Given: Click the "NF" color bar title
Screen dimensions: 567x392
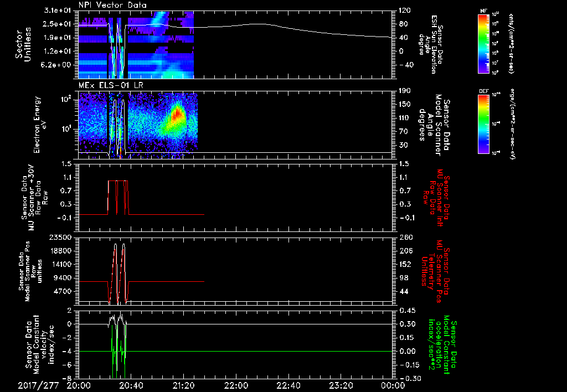Looking at the screenshot, I should click(483, 11).
